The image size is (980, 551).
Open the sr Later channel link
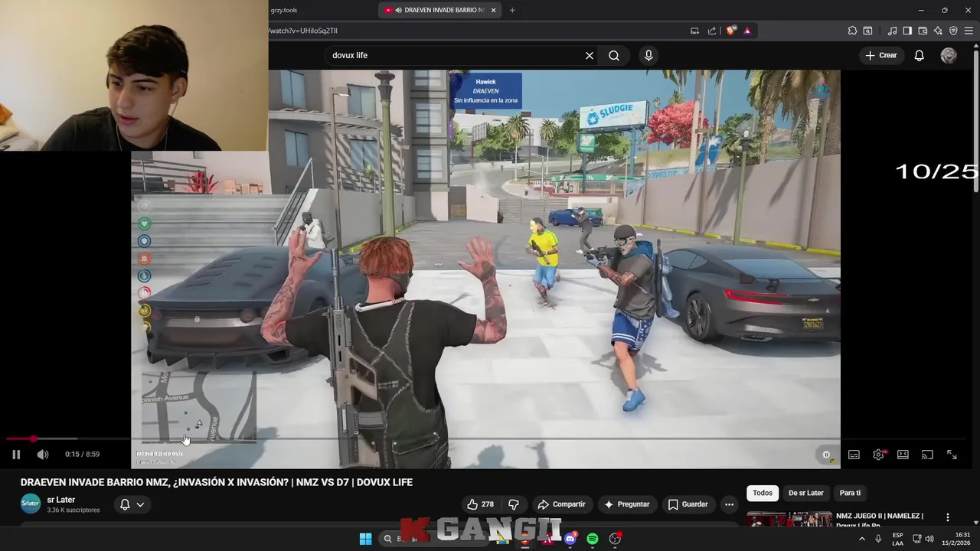pyautogui.click(x=61, y=500)
